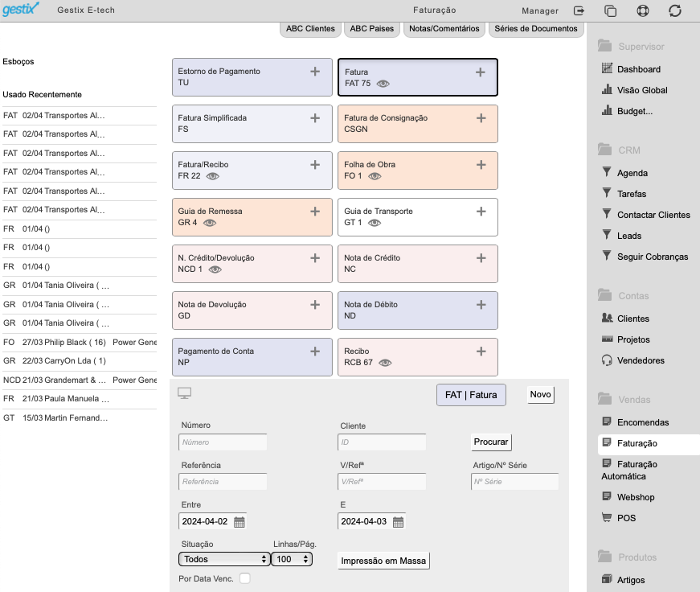Open calendar picker for Entre date
Image resolution: width=700 pixels, height=592 pixels.
coord(239,522)
